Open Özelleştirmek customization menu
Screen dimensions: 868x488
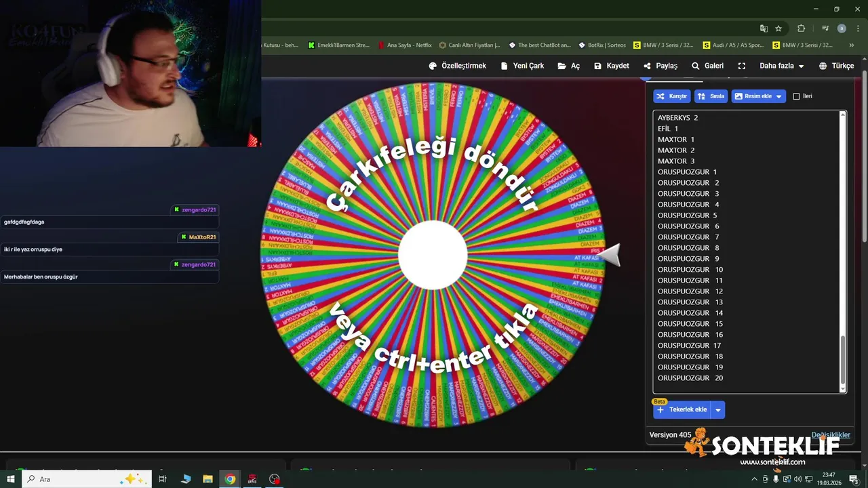(457, 66)
